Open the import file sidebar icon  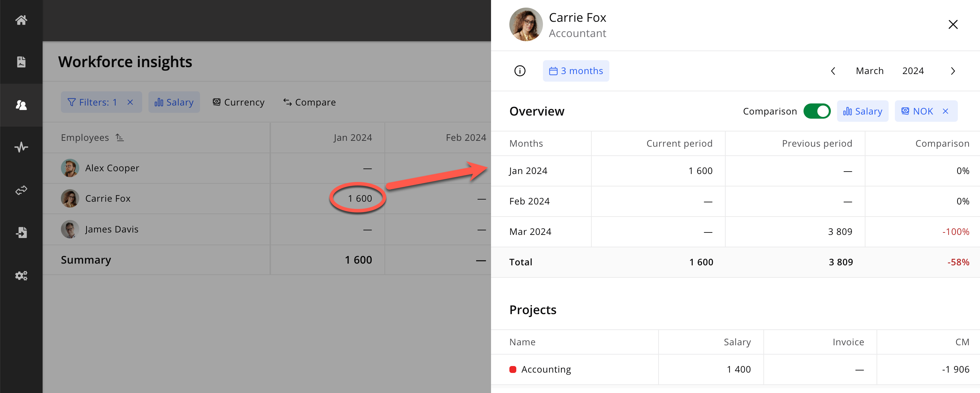tap(21, 232)
